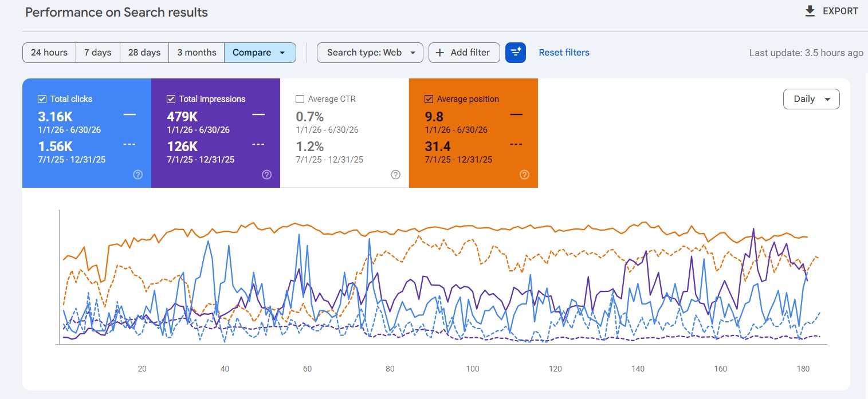This screenshot has height=399, width=868.
Task: Open the blue filter suggestions icon button
Action: (516, 52)
